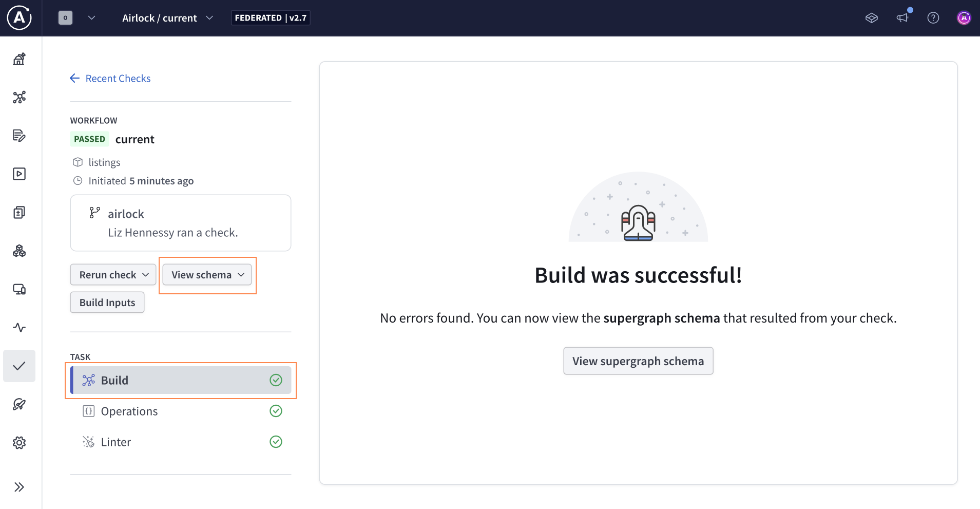Go back via the Recent Checks link

click(118, 78)
